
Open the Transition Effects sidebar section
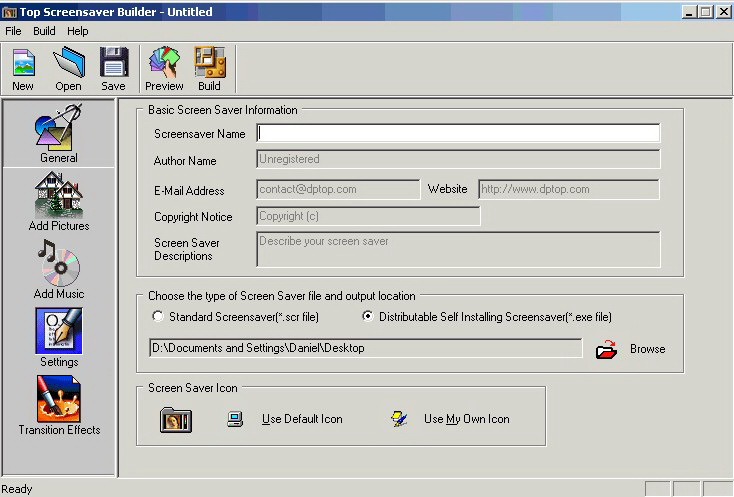tap(59, 405)
